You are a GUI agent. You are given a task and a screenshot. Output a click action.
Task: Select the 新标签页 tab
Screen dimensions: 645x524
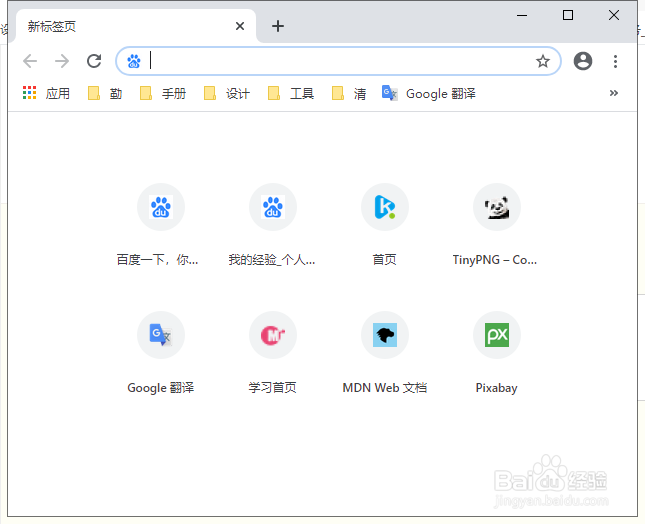pyautogui.click(x=136, y=26)
